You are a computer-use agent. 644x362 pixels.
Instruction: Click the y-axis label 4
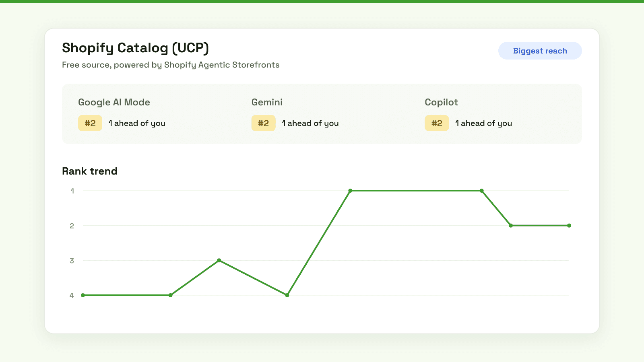tap(72, 295)
